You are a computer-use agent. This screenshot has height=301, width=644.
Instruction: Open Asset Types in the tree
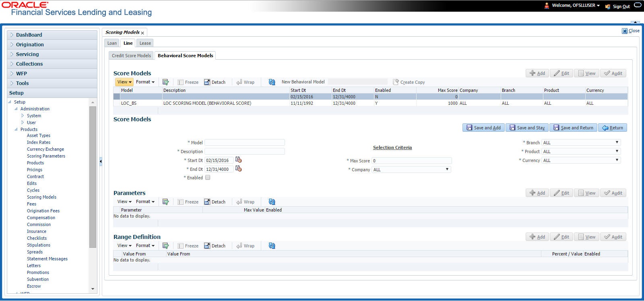click(x=39, y=135)
